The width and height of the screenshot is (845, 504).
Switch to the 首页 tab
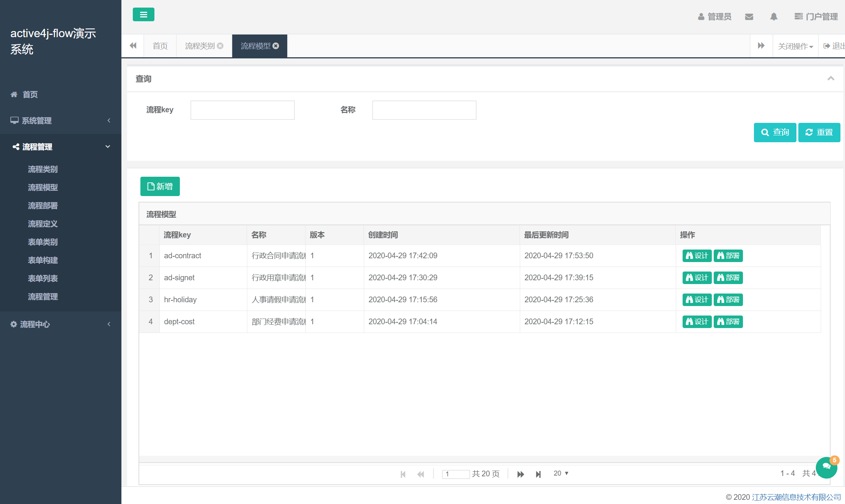pos(160,46)
